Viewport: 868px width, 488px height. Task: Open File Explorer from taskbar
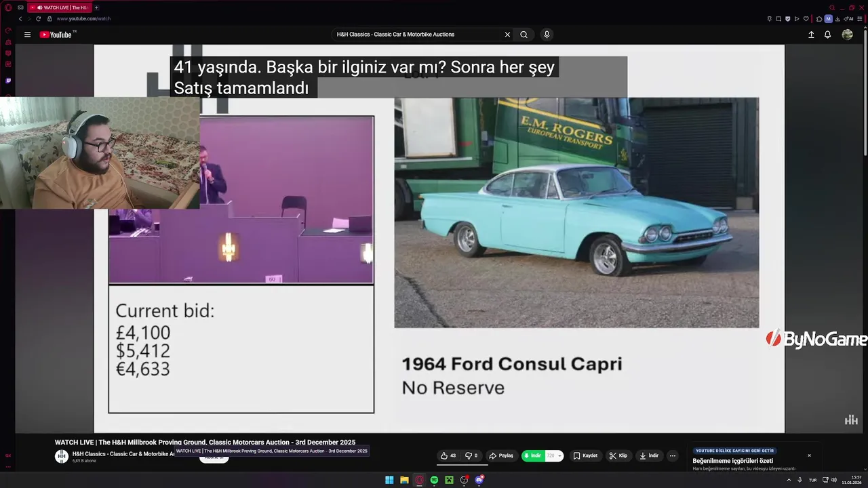tap(404, 480)
